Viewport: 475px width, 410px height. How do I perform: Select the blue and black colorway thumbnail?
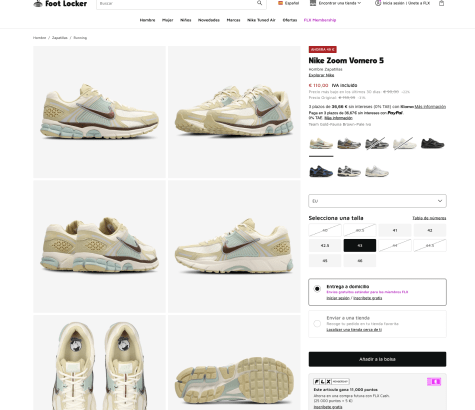321,171
